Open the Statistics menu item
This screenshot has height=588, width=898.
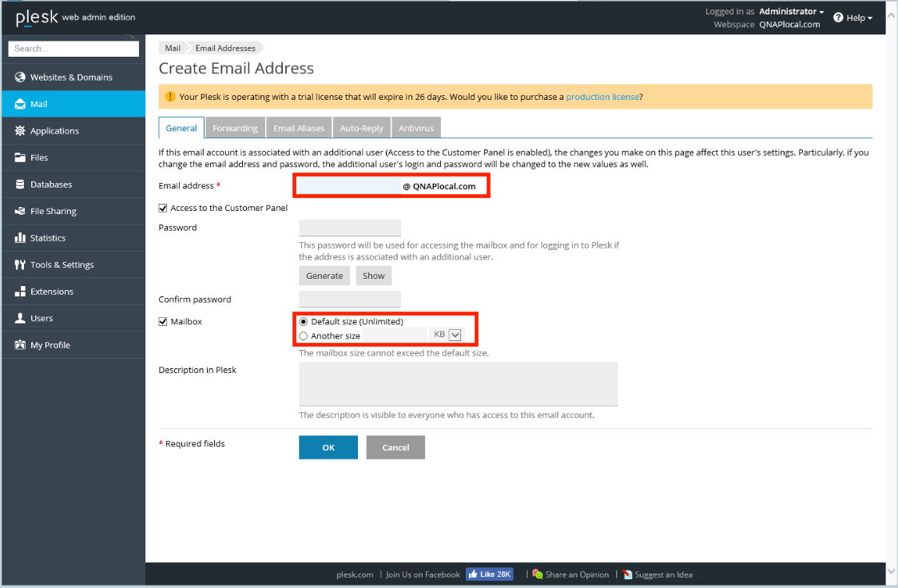point(74,237)
